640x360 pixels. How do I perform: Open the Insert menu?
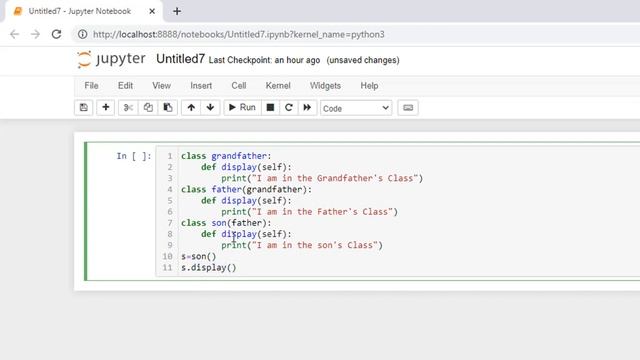[x=201, y=86]
